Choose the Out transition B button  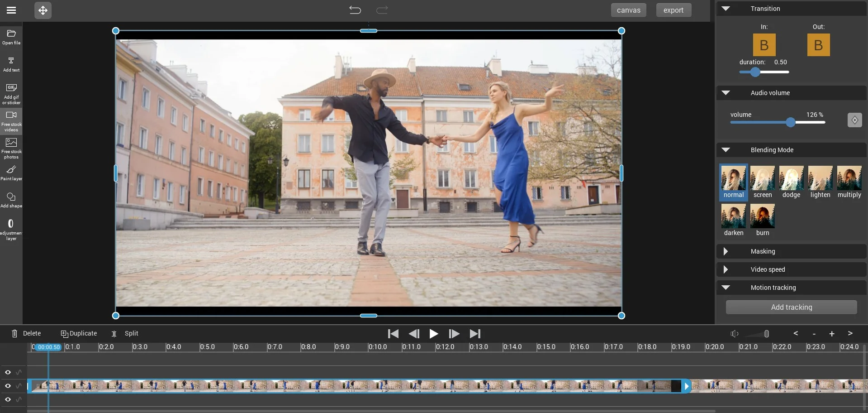click(818, 45)
